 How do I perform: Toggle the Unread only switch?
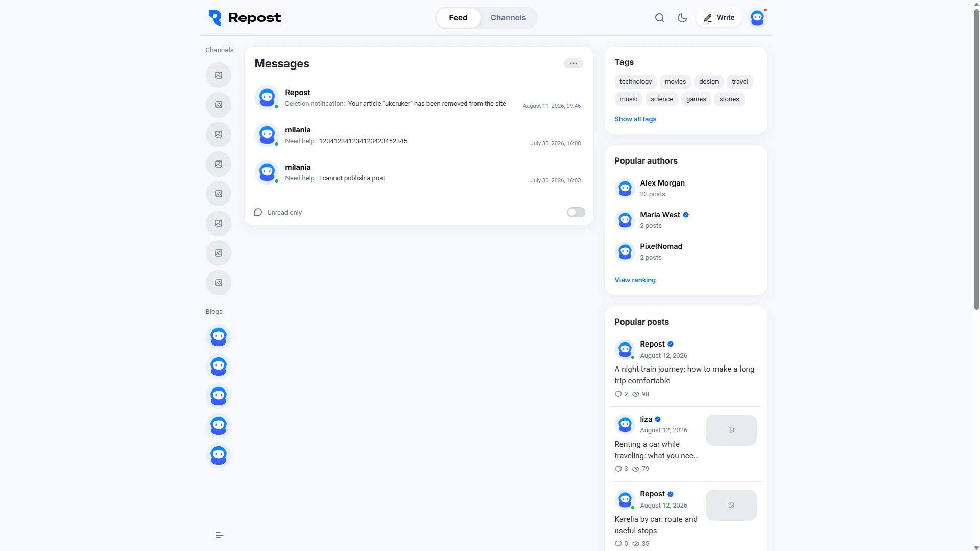coord(576,212)
